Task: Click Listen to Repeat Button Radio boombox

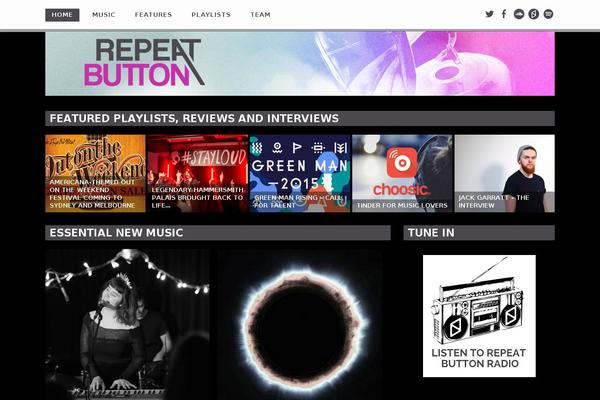Action: 479,316
